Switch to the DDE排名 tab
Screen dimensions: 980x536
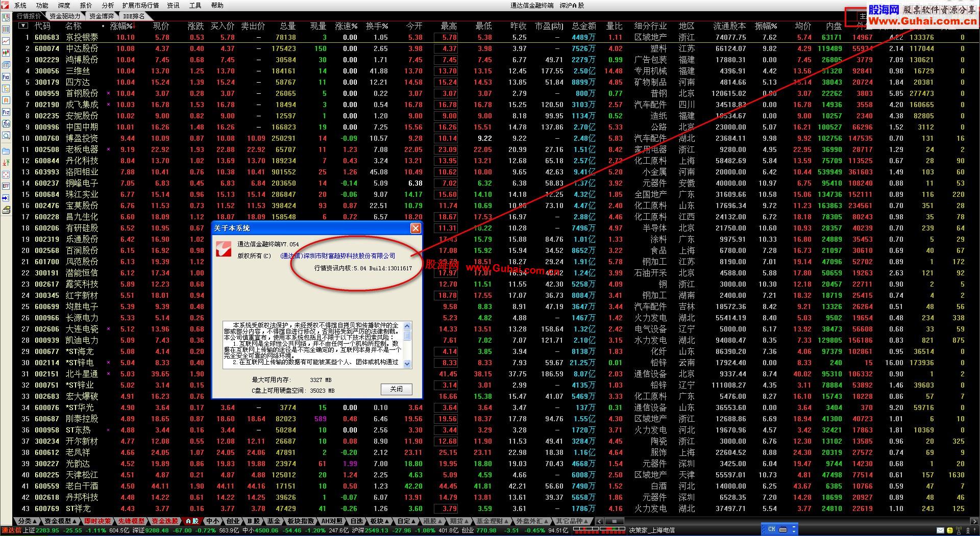pos(134,16)
